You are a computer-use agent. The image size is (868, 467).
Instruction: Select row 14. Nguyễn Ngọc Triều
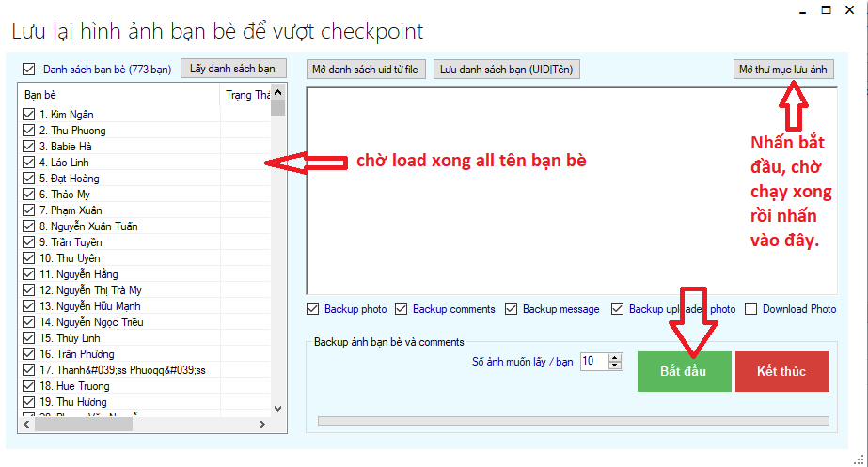coord(146,322)
